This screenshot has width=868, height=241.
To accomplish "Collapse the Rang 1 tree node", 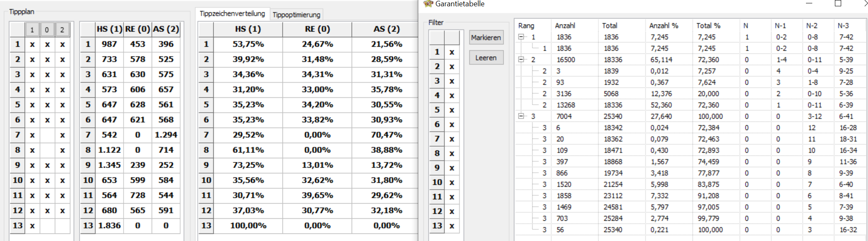I will pyautogui.click(x=521, y=37).
